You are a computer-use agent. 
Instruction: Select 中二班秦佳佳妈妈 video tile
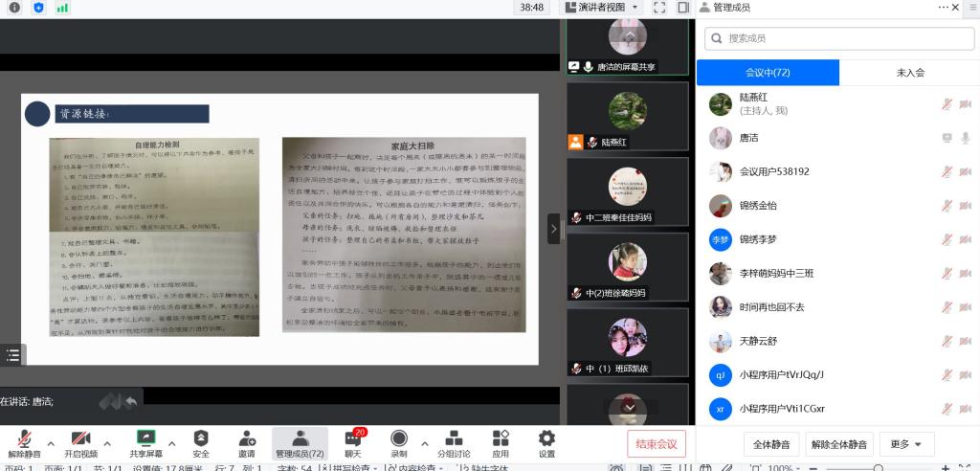tap(628, 191)
